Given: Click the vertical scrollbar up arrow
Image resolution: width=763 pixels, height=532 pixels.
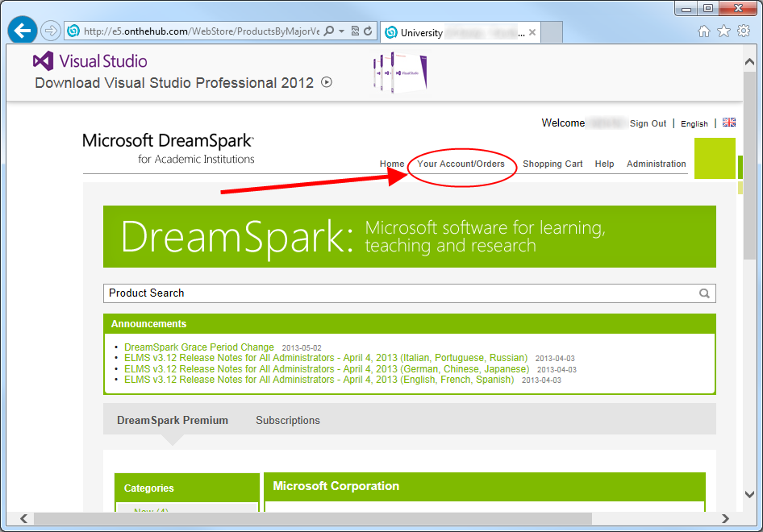Looking at the screenshot, I should tap(749, 62).
